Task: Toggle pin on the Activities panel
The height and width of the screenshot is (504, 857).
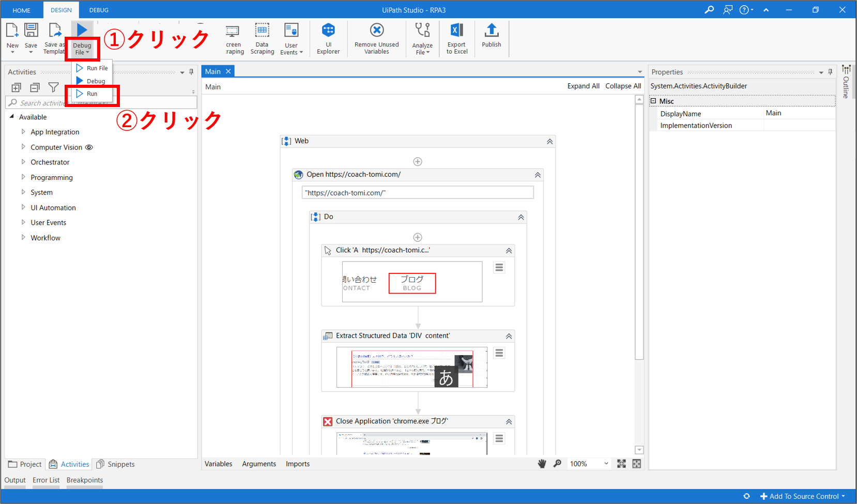Action: [192, 72]
